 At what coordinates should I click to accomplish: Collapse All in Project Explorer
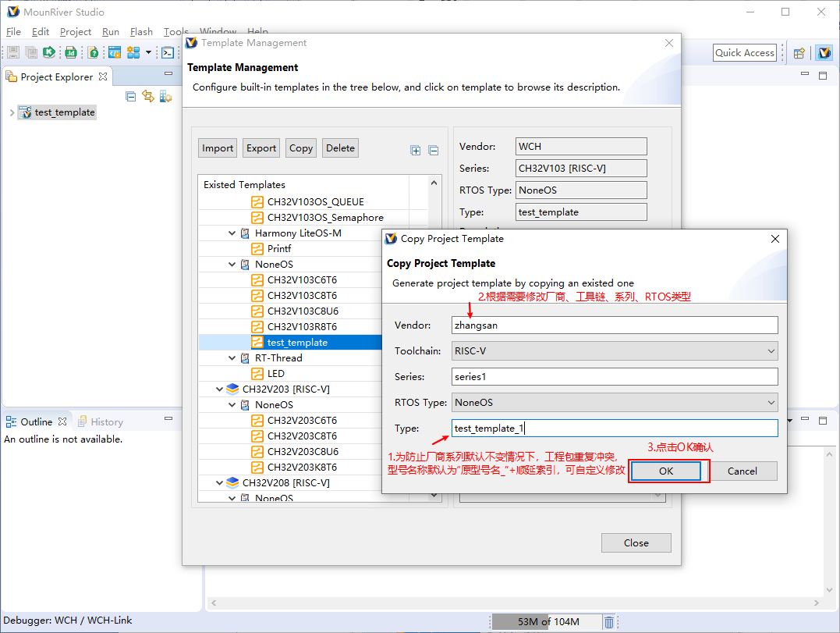(x=131, y=97)
